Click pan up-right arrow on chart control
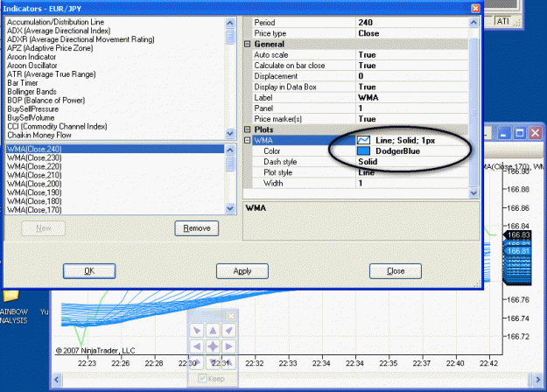 (228, 330)
